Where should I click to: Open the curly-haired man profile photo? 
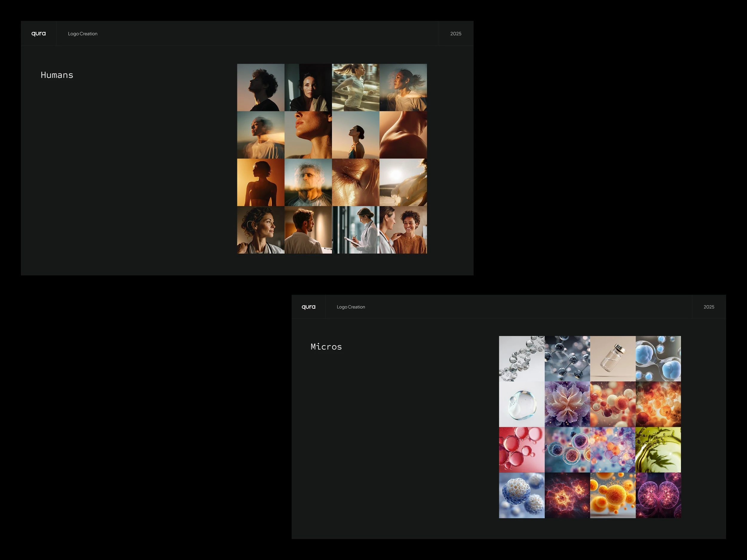260,88
